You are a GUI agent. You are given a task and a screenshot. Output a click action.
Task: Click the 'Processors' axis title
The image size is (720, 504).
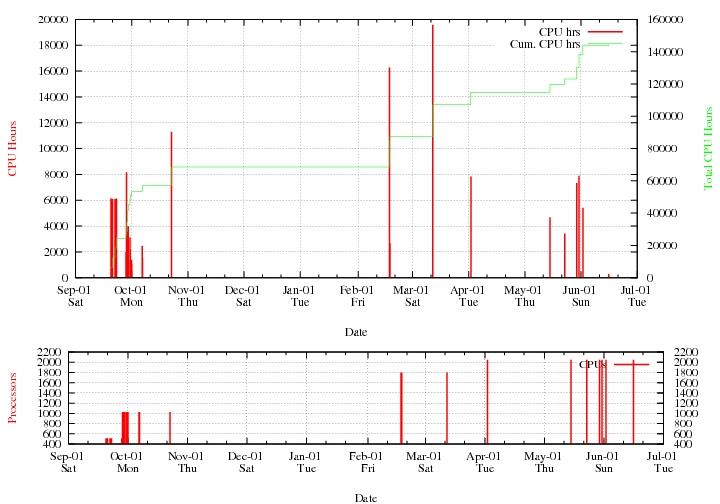12,398
